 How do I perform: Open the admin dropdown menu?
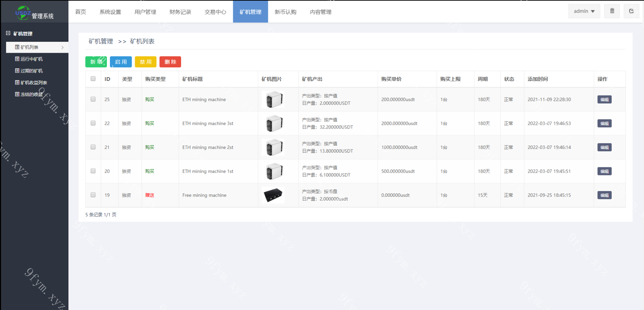[x=584, y=11]
